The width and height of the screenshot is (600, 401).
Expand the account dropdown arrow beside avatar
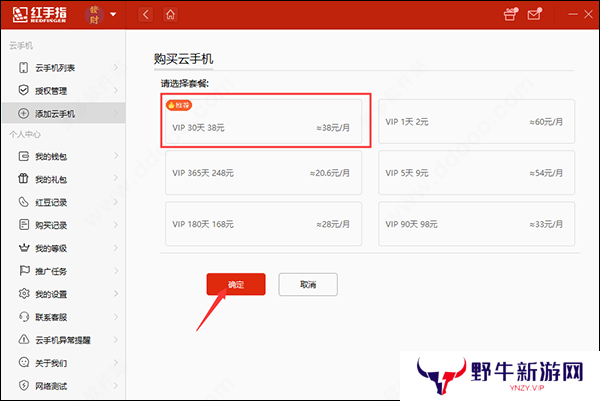[x=113, y=15]
